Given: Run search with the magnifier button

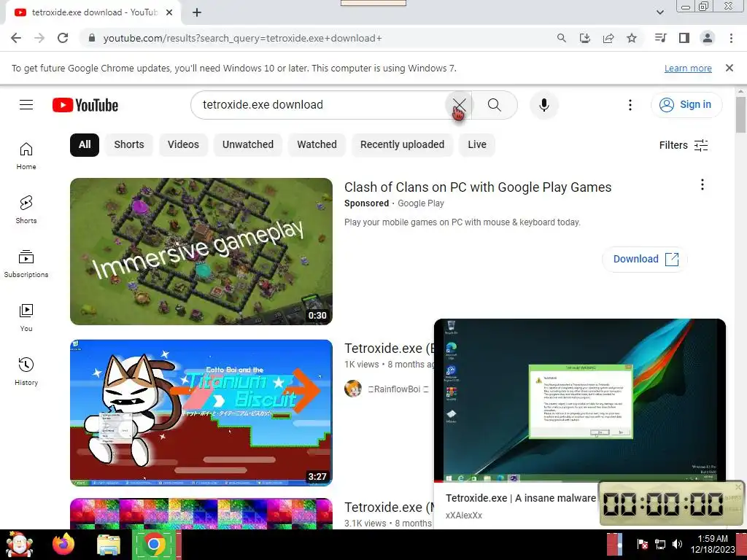Looking at the screenshot, I should tap(495, 105).
